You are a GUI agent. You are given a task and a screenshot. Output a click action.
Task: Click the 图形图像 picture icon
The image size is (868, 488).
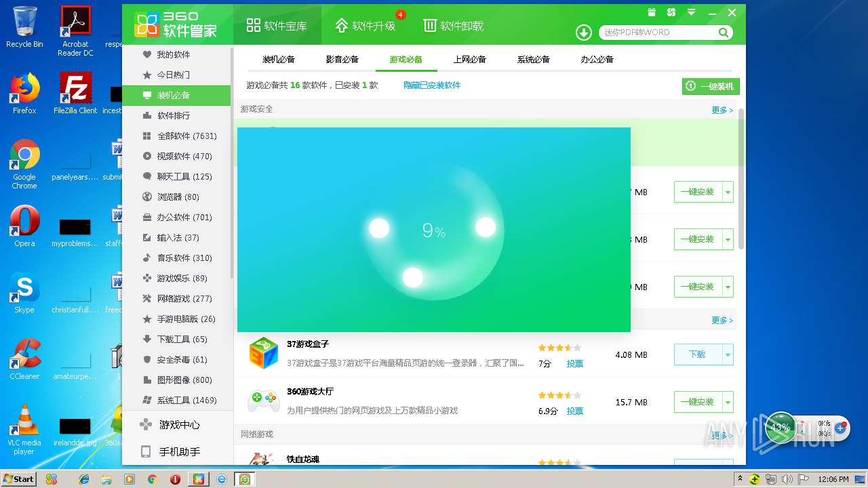tap(146, 380)
